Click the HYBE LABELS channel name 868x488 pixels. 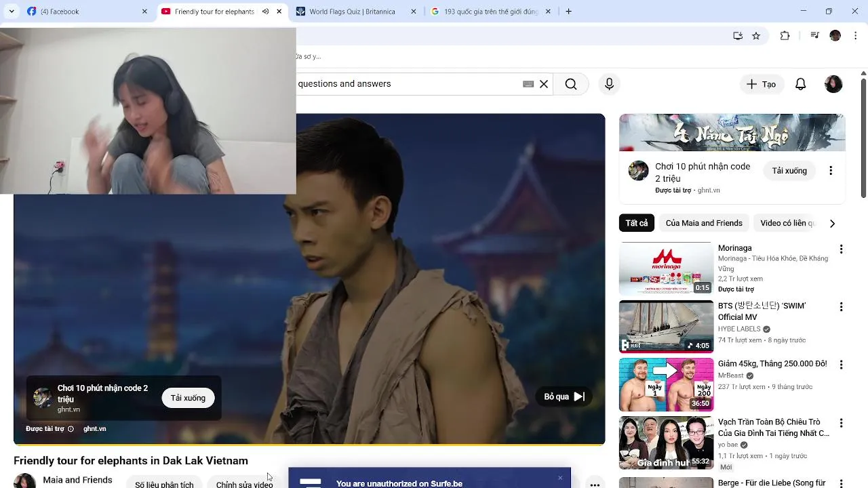point(739,329)
